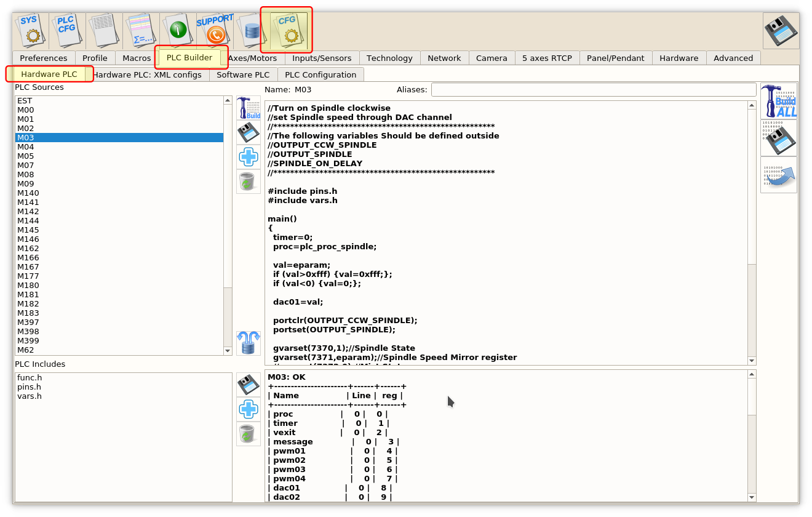Delete PLC source using trash icon

pyautogui.click(x=248, y=182)
